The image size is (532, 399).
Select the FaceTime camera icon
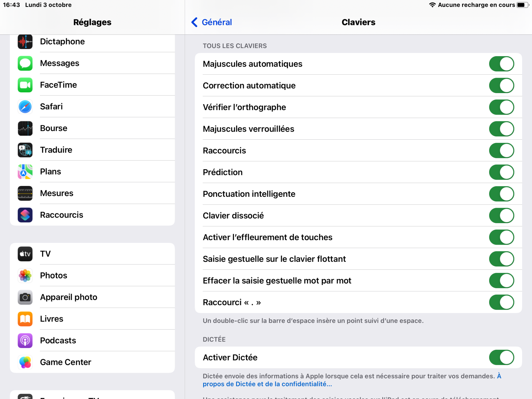tap(25, 85)
